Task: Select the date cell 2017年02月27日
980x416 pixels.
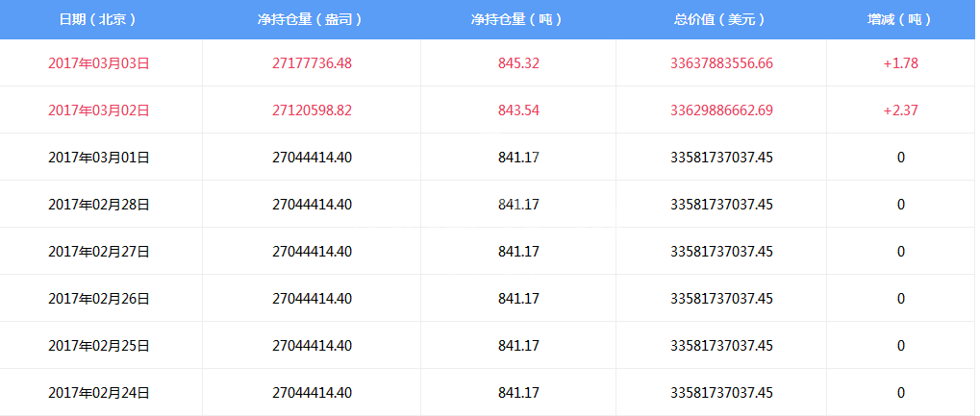Action: [x=99, y=252]
